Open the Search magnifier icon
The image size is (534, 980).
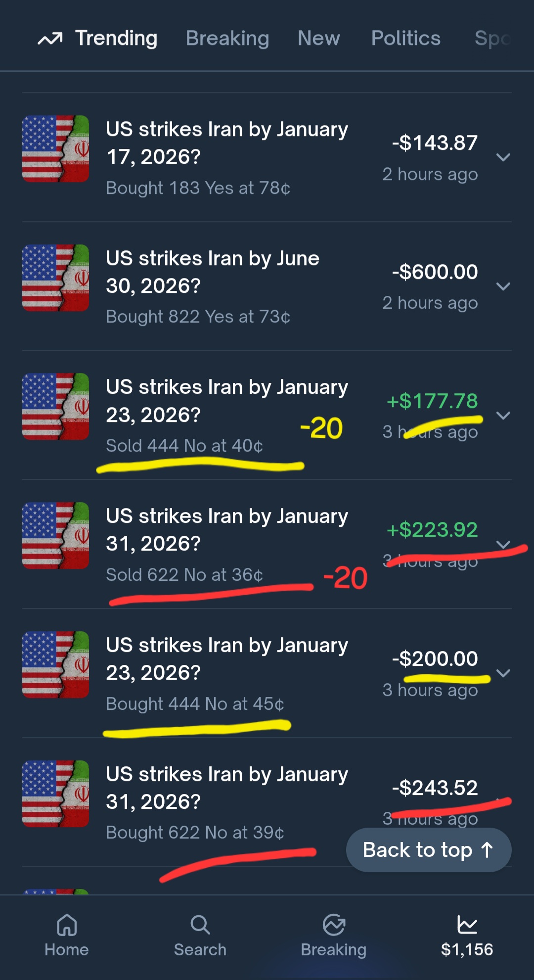tap(200, 925)
